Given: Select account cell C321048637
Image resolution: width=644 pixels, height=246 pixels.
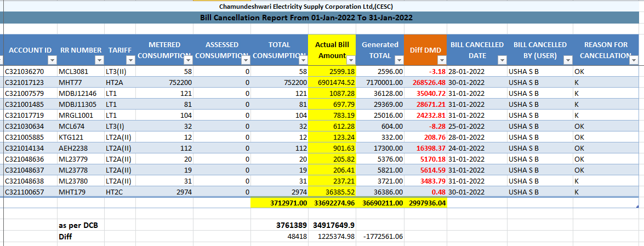Looking at the screenshot, I should 30,170.
